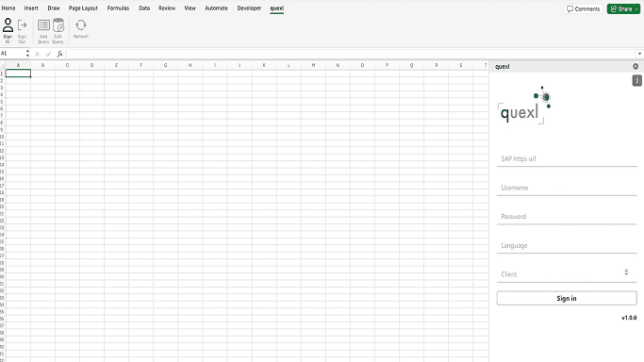The width and height of the screenshot is (644, 362).
Task: Click the Refresh ribbon icon
Action: 81,28
